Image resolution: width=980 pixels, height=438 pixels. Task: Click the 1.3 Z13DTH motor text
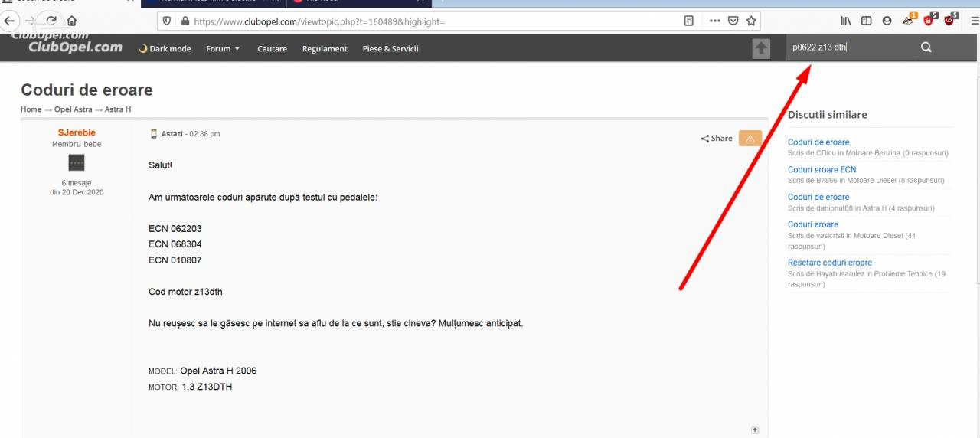(207, 387)
